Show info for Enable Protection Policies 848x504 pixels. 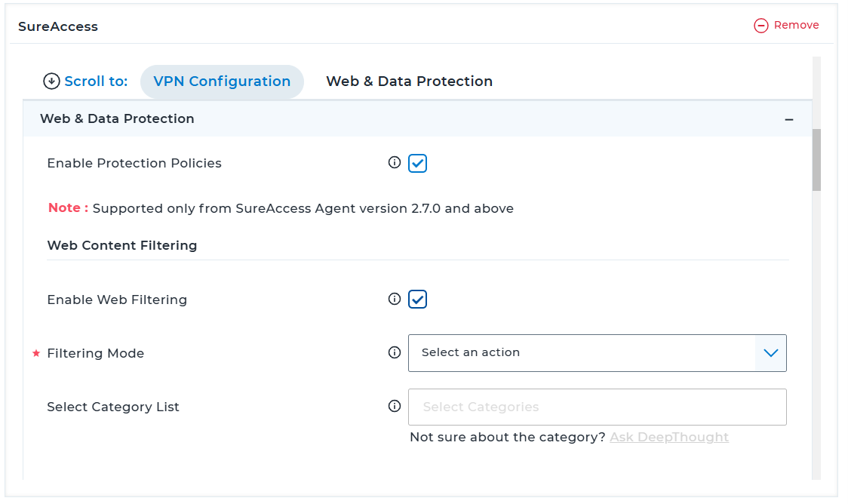(395, 162)
